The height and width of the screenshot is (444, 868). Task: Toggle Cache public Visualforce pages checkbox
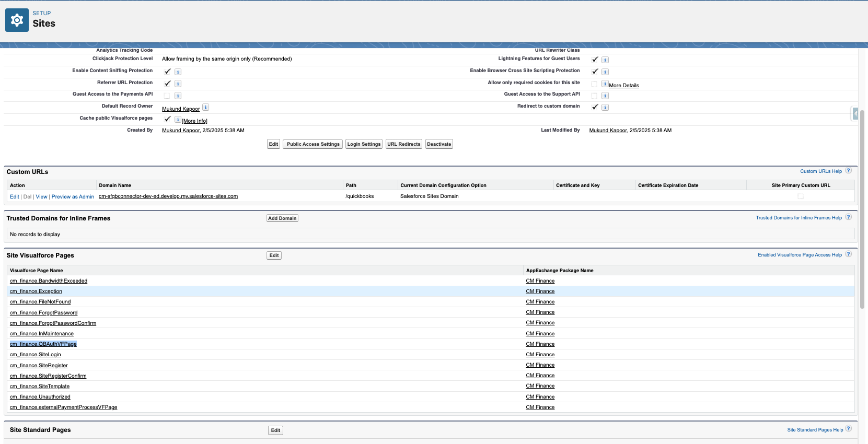pyautogui.click(x=167, y=119)
